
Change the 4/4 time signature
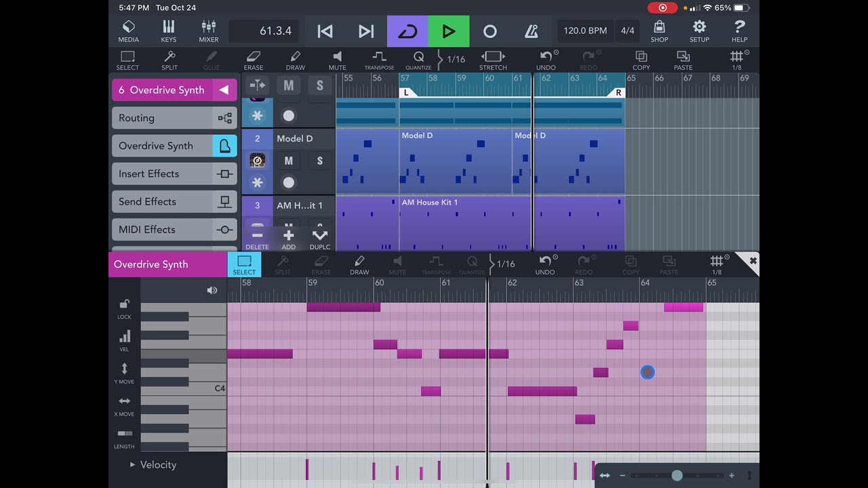point(627,30)
